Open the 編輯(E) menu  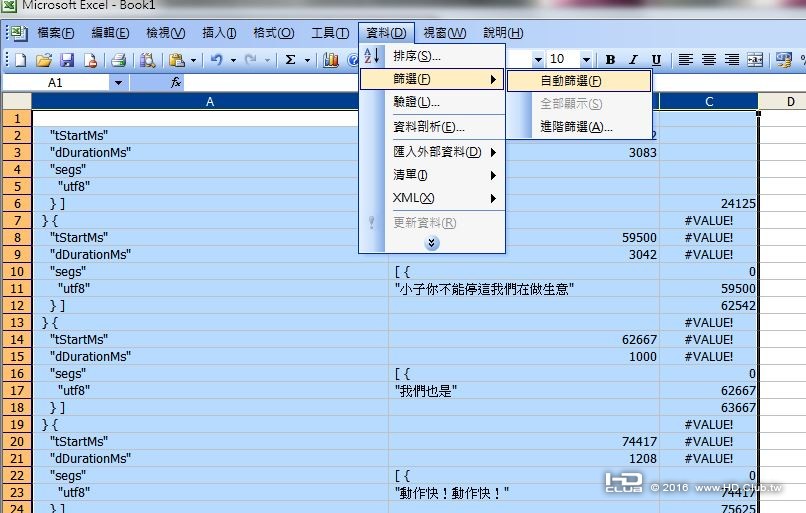(110, 33)
